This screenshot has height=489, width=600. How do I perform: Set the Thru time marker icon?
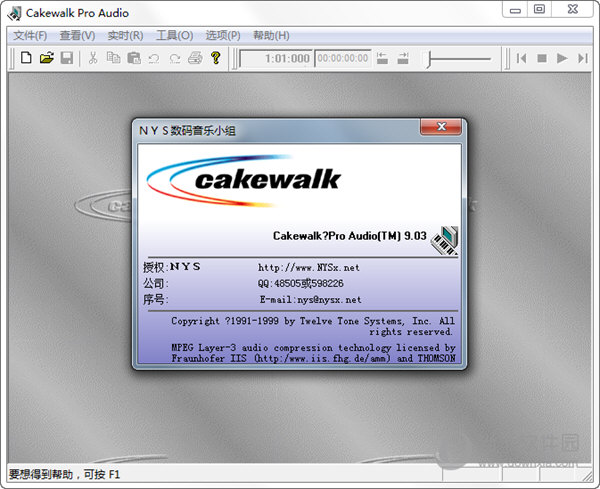pos(403,58)
